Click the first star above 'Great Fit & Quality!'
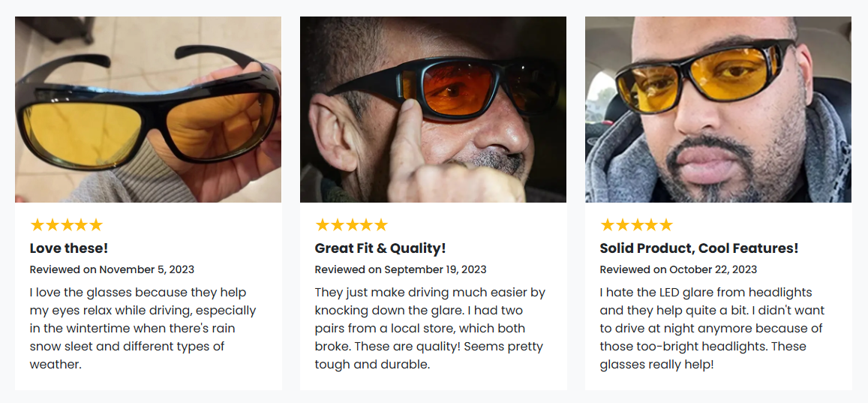 322,225
